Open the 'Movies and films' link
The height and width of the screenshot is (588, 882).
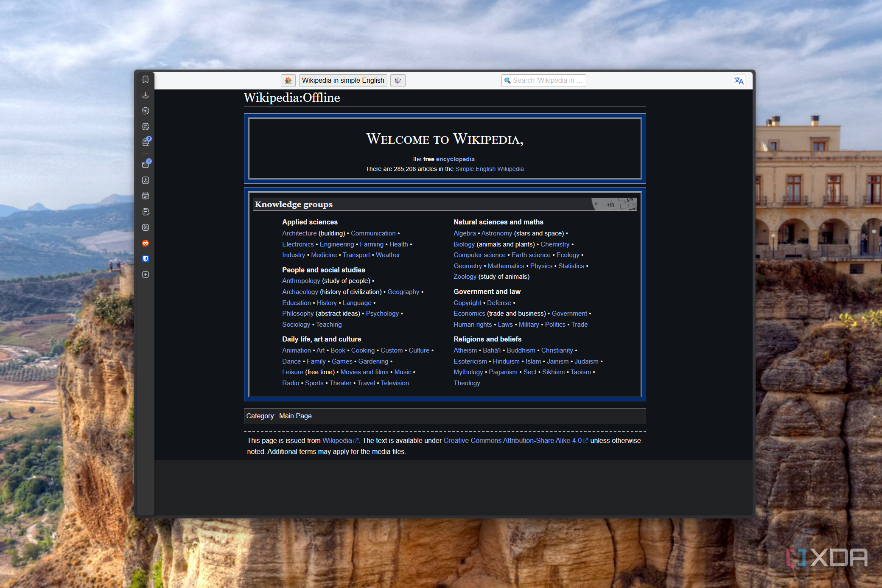[x=364, y=372]
